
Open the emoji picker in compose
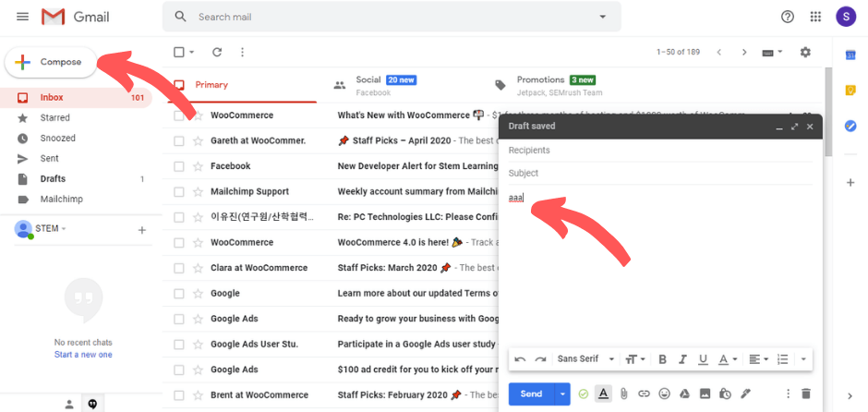(x=664, y=394)
